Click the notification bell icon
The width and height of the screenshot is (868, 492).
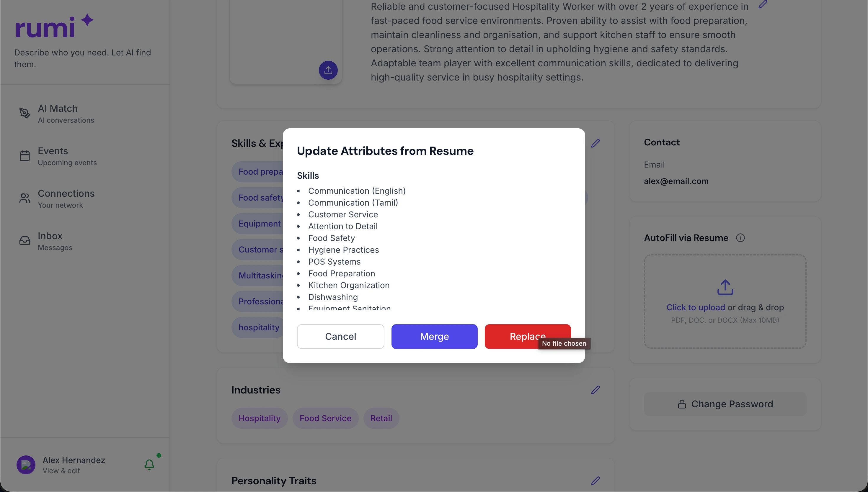[x=149, y=465]
